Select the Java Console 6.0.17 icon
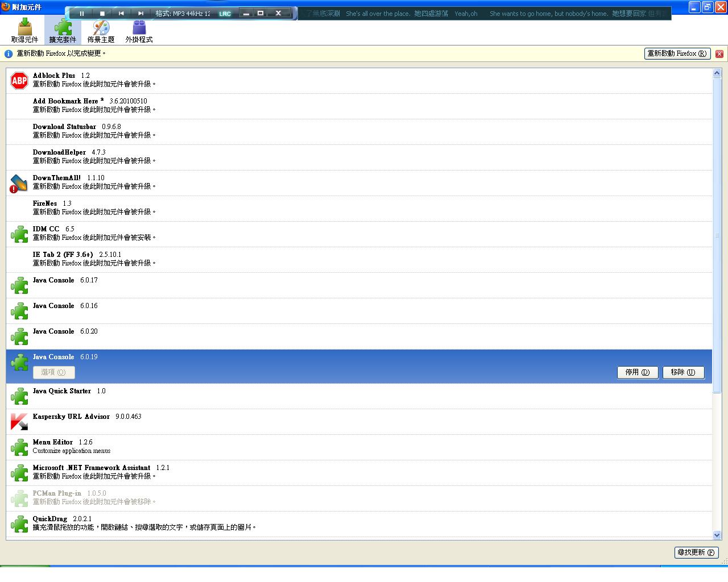728x582 pixels. pyautogui.click(x=19, y=285)
